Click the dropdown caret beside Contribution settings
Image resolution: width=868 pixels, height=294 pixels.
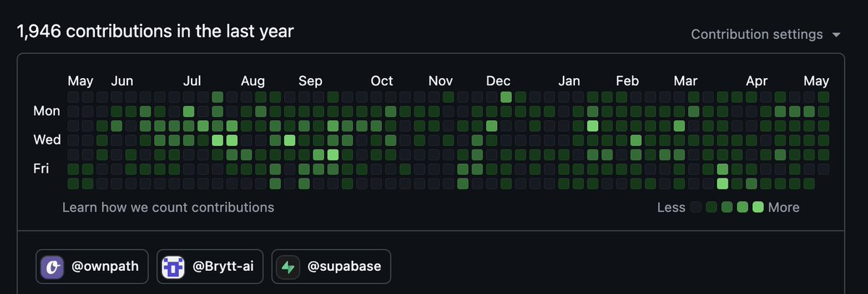pyautogui.click(x=836, y=35)
